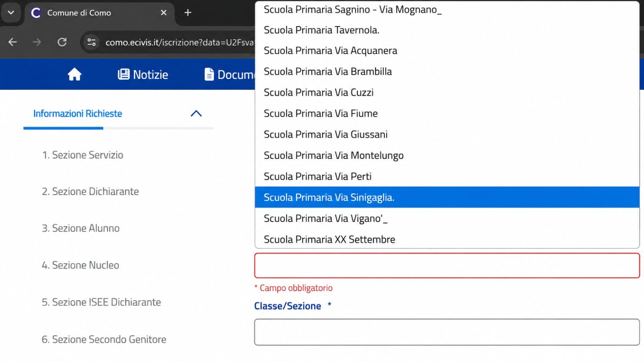Open the Documenti page icon
This screenshot has height=362, width=644.
click(x=209, y=74)
